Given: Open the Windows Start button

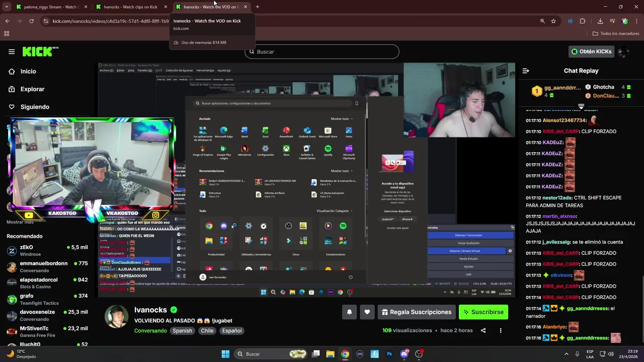Looking at the screenshot, I should [225, 354].
